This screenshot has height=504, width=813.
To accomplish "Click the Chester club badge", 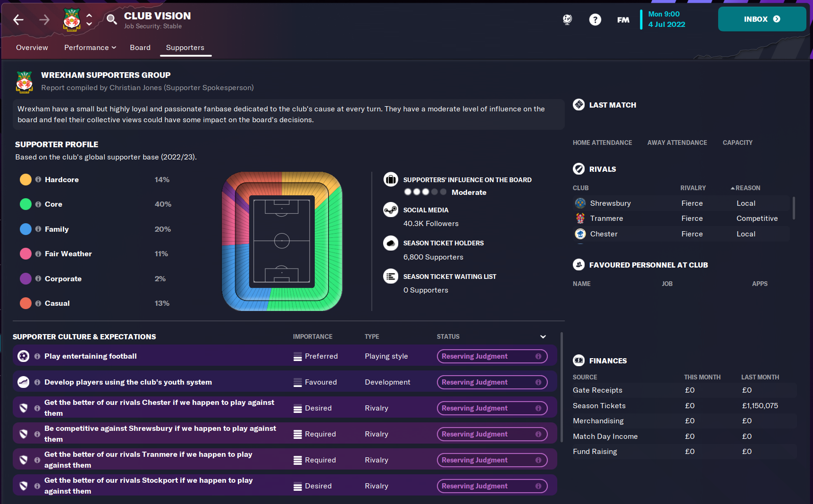I will click(x=580, y=234).
